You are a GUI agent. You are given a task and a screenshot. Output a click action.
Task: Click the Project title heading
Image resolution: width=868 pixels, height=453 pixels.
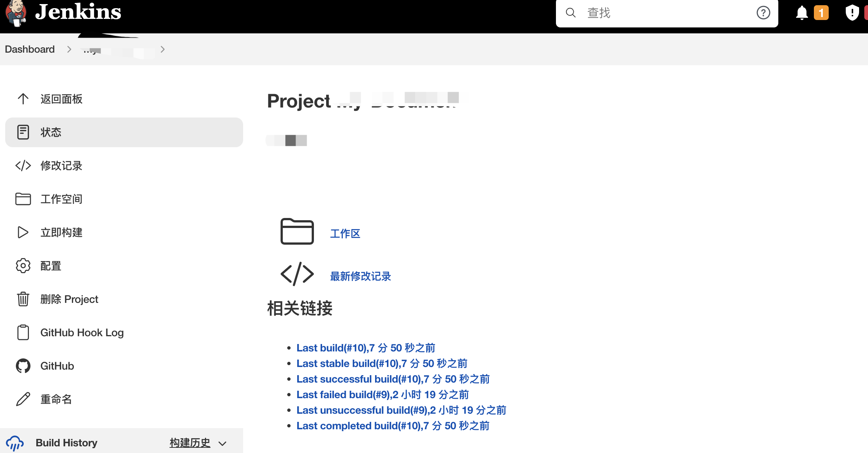point(363,101)
